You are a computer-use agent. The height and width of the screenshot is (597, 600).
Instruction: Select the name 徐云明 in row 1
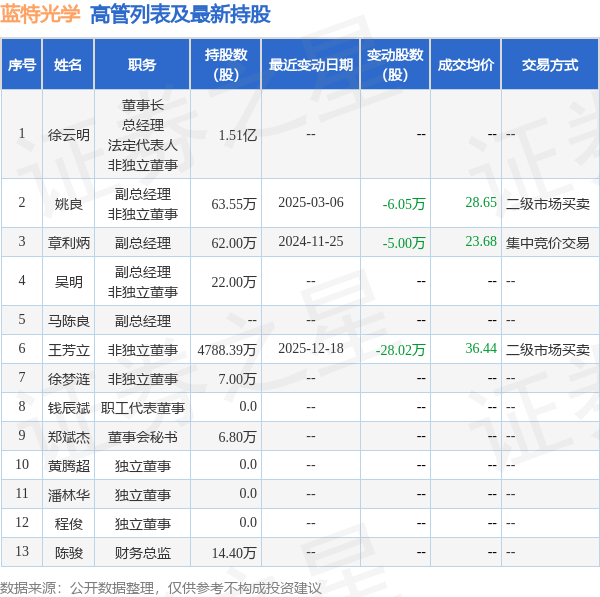coord(68,135)
